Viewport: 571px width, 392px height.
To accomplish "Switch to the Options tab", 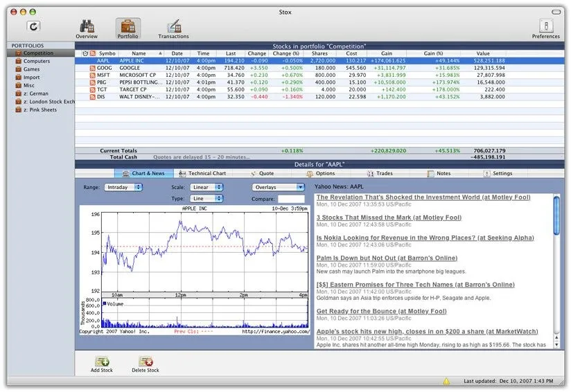I will click(321, 174).
